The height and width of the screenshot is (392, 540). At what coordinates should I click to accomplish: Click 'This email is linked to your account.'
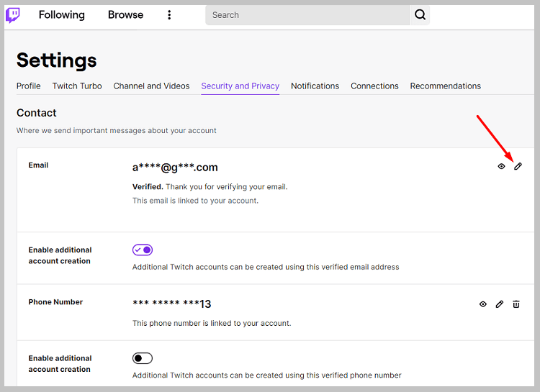[x=195, y=201]
